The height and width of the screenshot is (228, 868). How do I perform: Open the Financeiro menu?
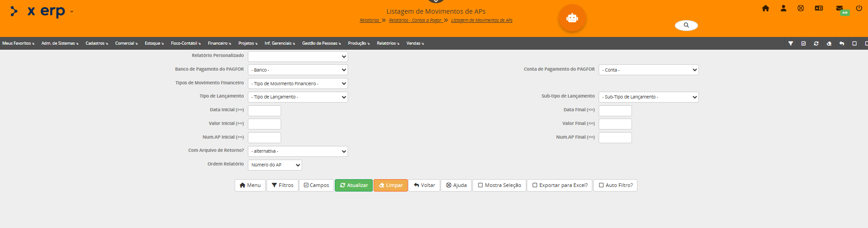point(219,44)
